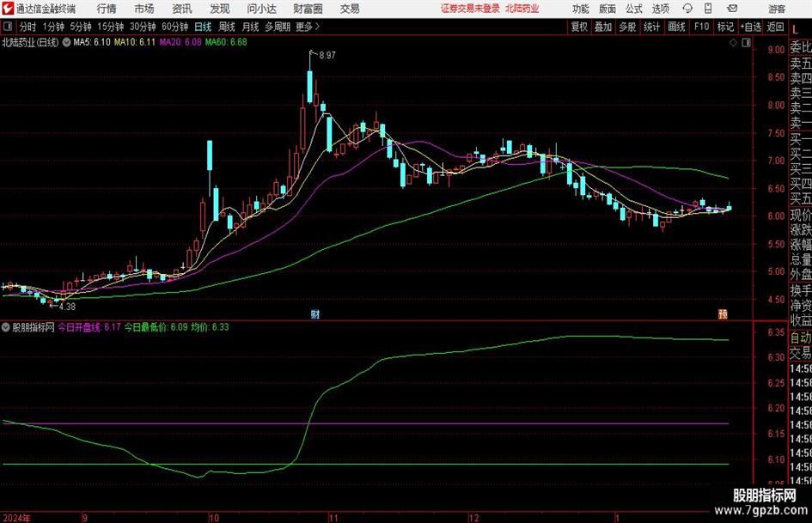812x523 pixels.
Task: Select the 日线 daily period tab
Action: point(203,27)
